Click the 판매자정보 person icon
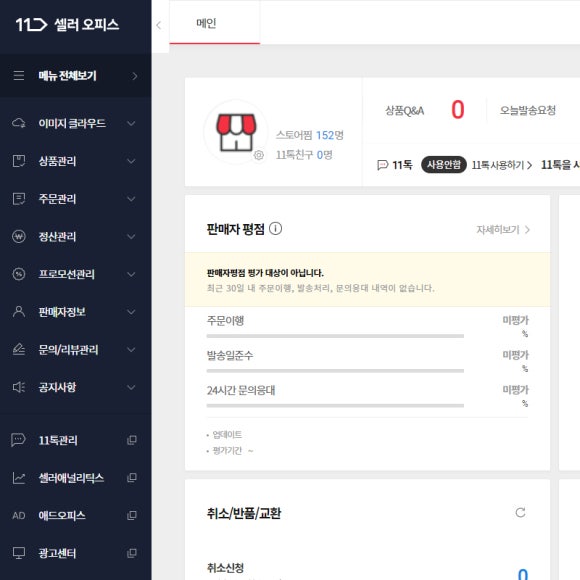 (19, 312)
